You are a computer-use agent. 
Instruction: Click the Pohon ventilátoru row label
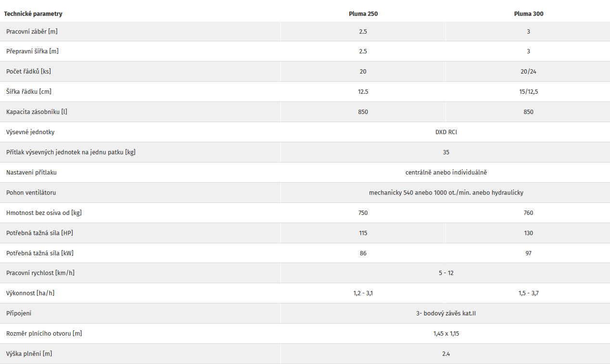(31, 192)
